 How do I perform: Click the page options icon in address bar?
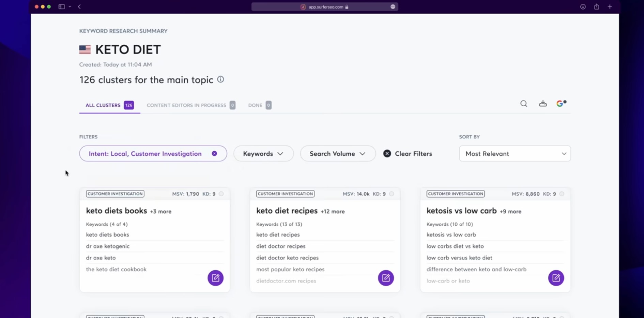(x=393, y=7)
